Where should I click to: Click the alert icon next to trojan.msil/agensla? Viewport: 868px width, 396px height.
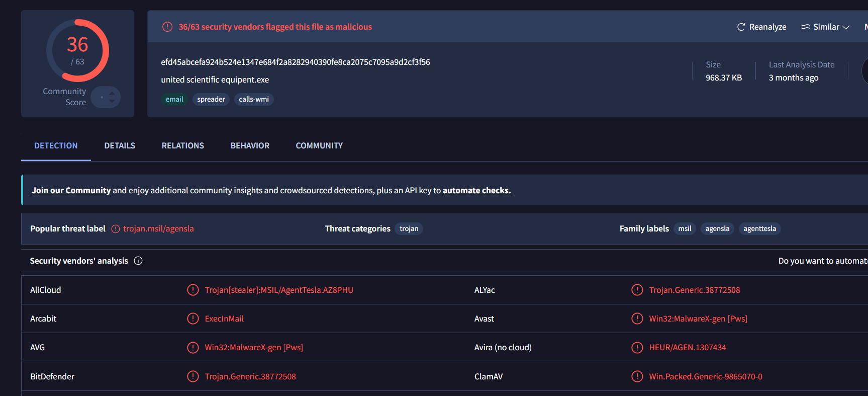coord(116,229)
